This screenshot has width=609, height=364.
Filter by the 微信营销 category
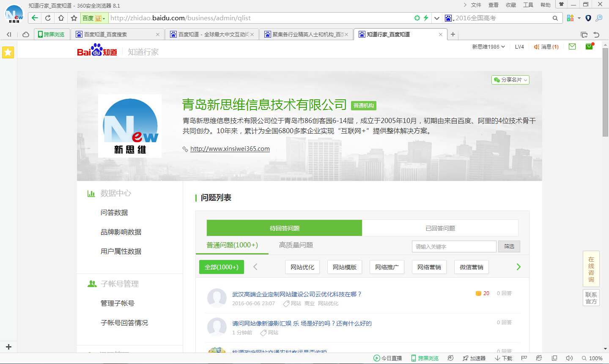(x=472, y=267)
